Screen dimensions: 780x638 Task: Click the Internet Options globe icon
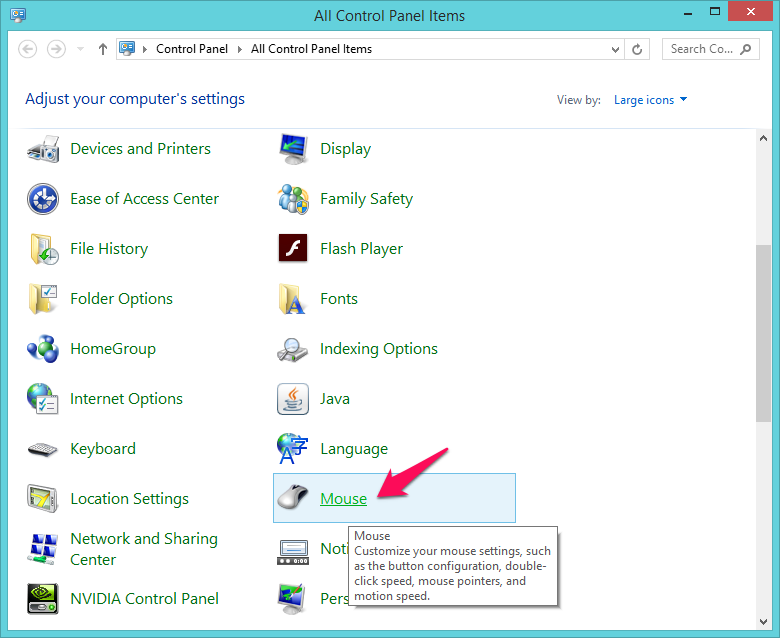click(43, 399)
